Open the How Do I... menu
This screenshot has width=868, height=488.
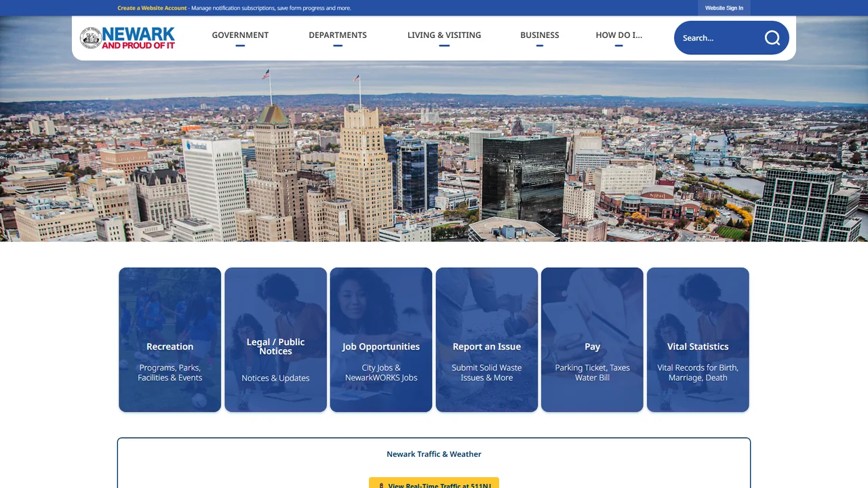coord(618,35)
